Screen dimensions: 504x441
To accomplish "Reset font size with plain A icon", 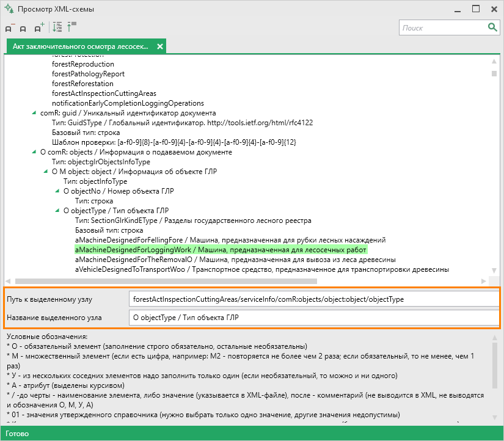I will (23, 29).
